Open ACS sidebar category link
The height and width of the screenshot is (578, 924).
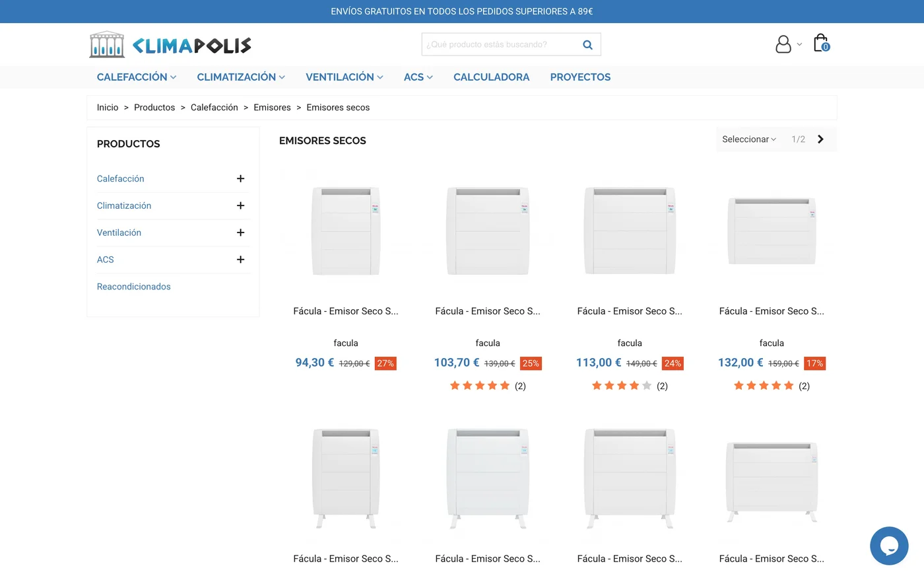coord(106,260)
